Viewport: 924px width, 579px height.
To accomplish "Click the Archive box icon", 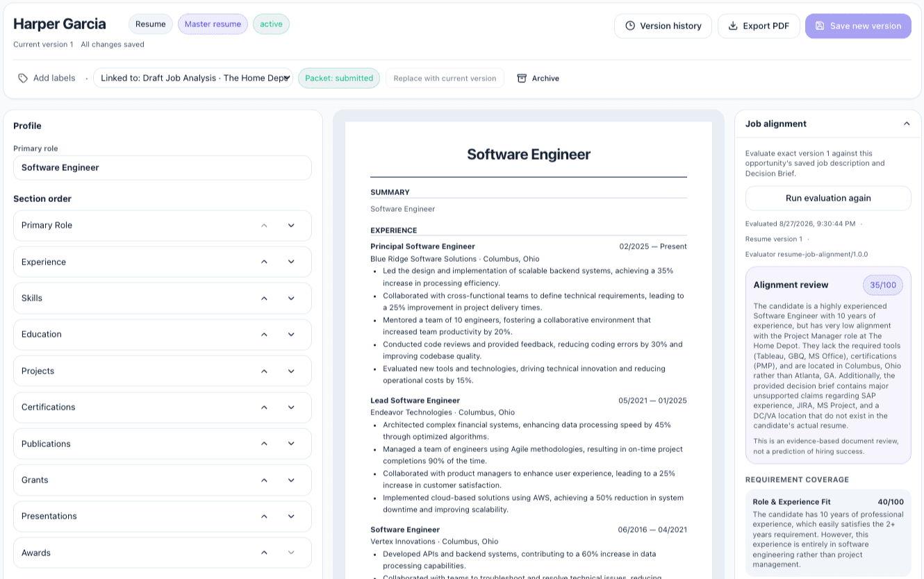I will point(522,78).
